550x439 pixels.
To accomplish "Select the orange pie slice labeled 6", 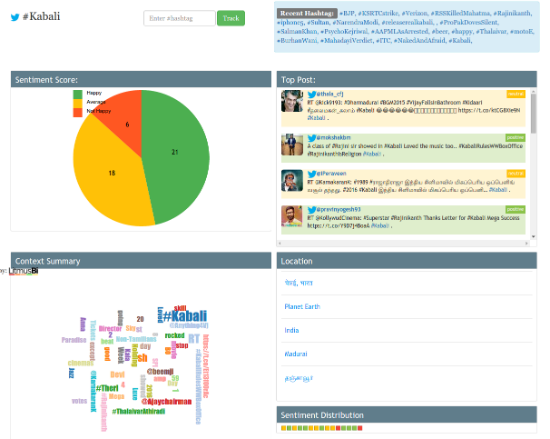I will 127,124.
